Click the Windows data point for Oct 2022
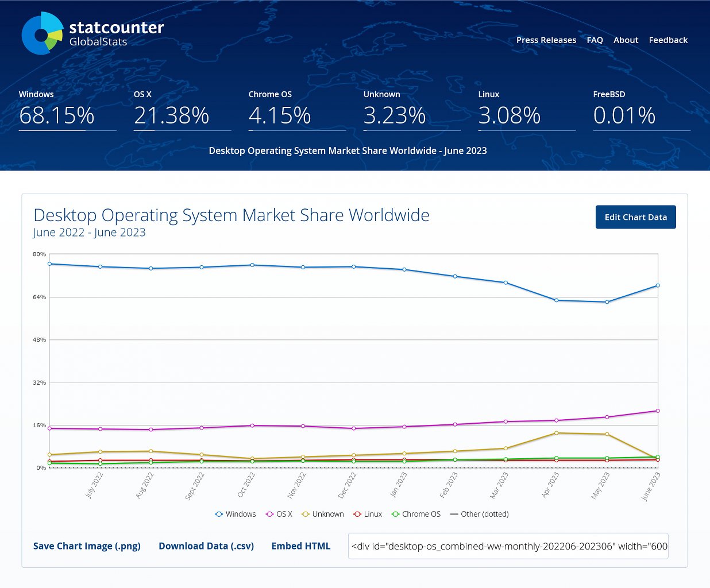Screen dimensions: 710x588 (252, 265)
